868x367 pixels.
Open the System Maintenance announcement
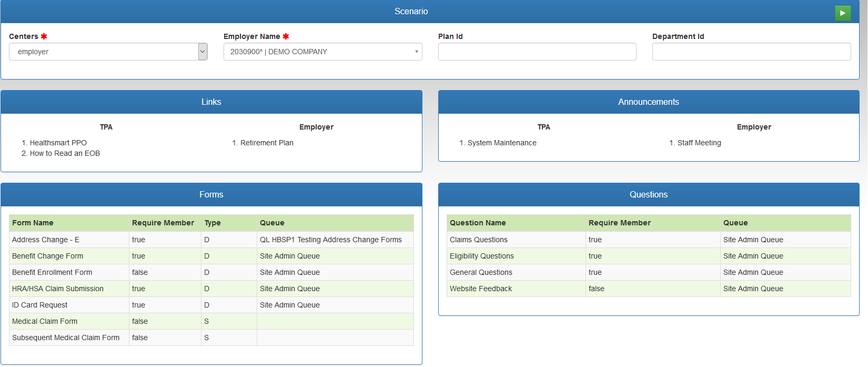pos(502,143)
